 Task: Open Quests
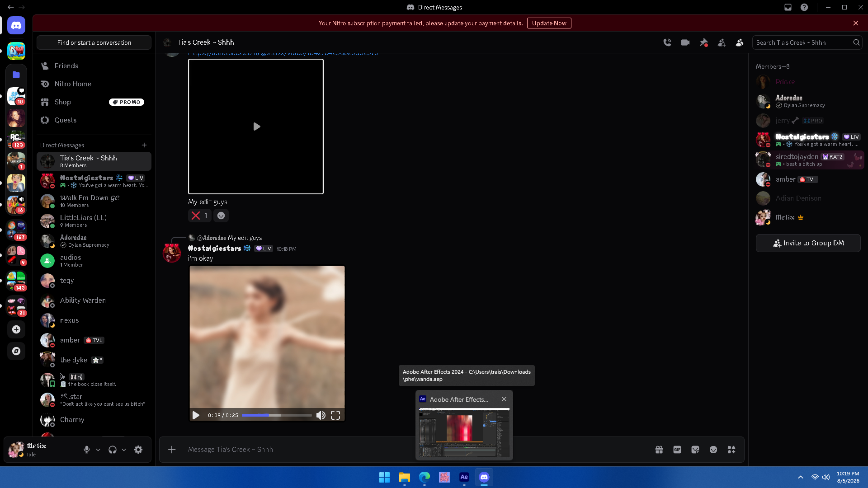(94, 120)
